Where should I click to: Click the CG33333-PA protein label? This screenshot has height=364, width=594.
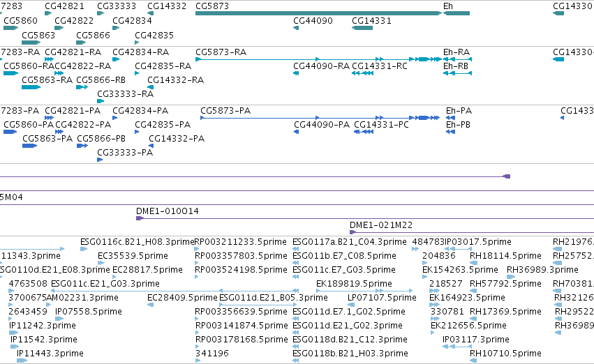[125, 153]
